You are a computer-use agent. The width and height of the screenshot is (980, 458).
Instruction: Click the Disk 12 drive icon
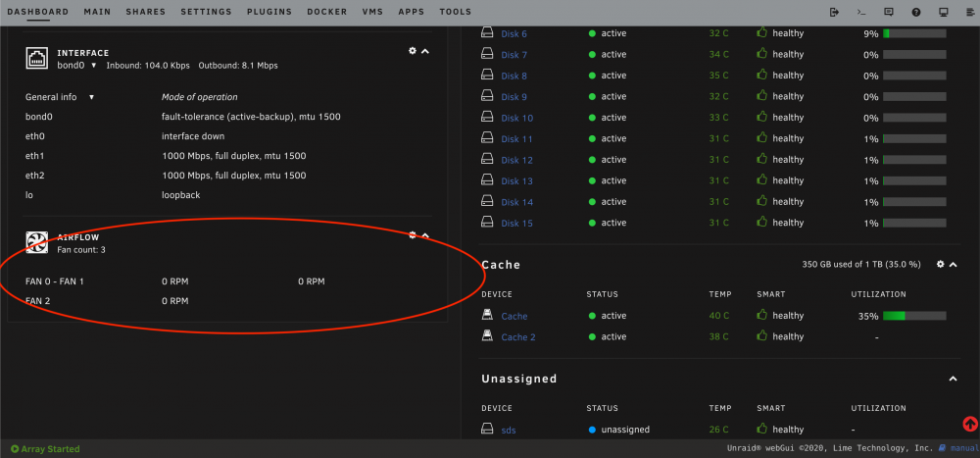pyautogui.click(x=487, y=160)
